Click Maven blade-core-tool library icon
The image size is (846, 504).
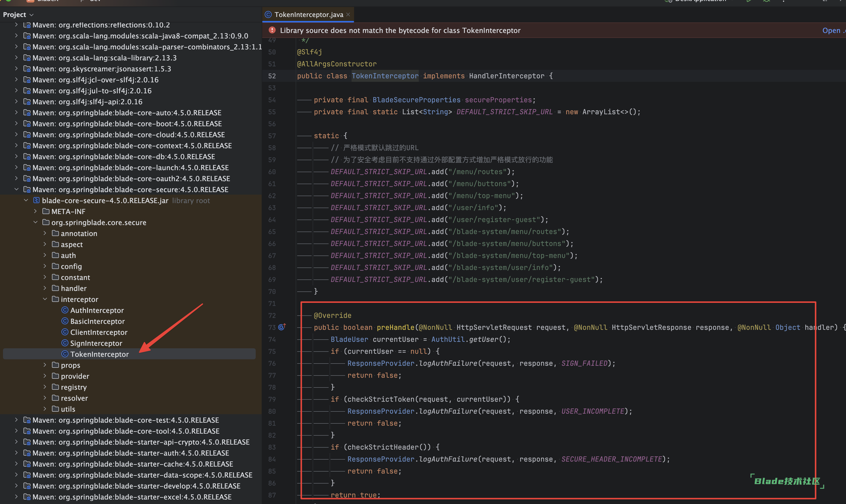(x=27, y=431)
